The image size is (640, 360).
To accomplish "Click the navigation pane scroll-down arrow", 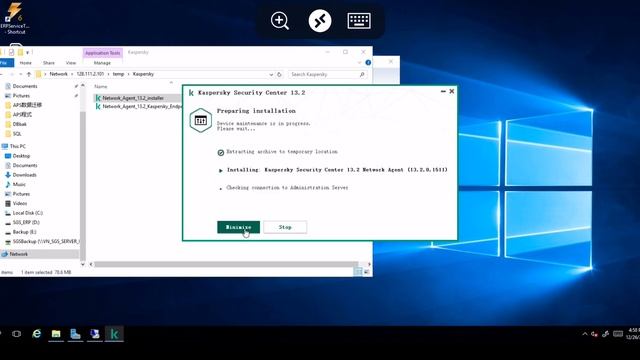I will 82,264.
